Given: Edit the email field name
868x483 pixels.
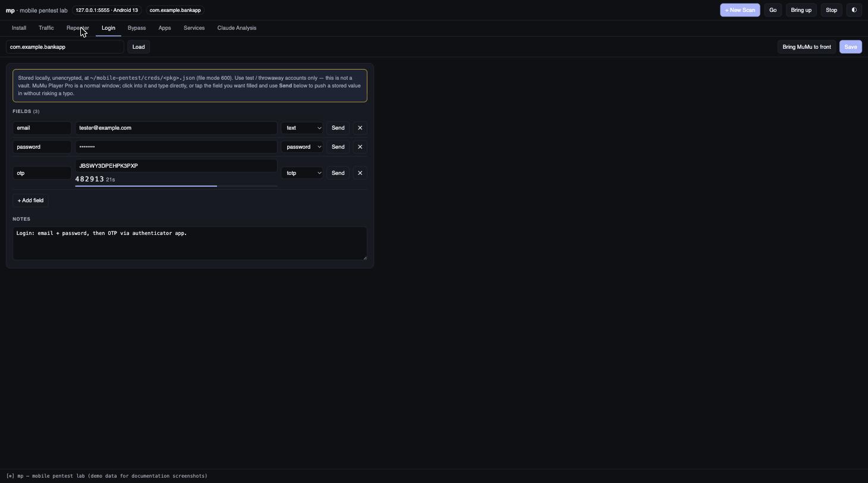Looking at the screenshot, I should click(x=42, y=128).
